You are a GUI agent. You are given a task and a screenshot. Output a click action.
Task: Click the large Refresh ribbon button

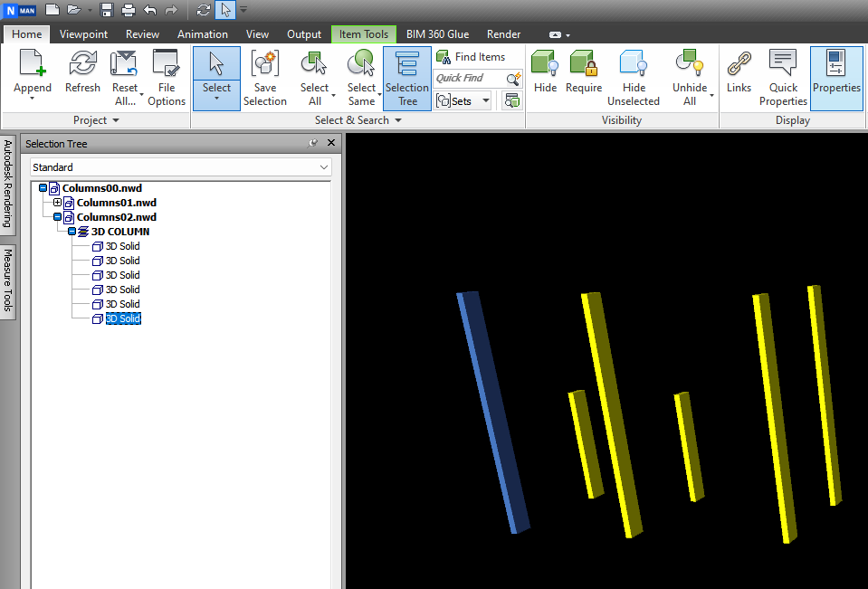(x=82, y=72)
